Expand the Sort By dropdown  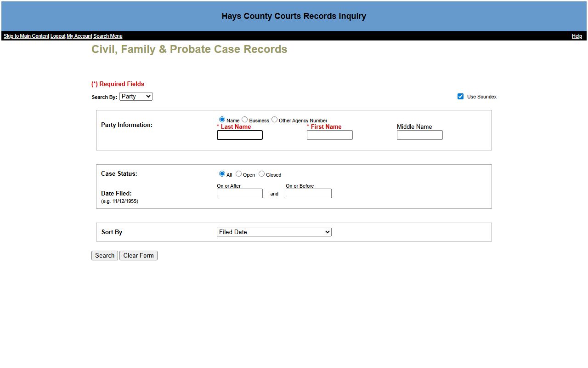[x=274, y=232]
